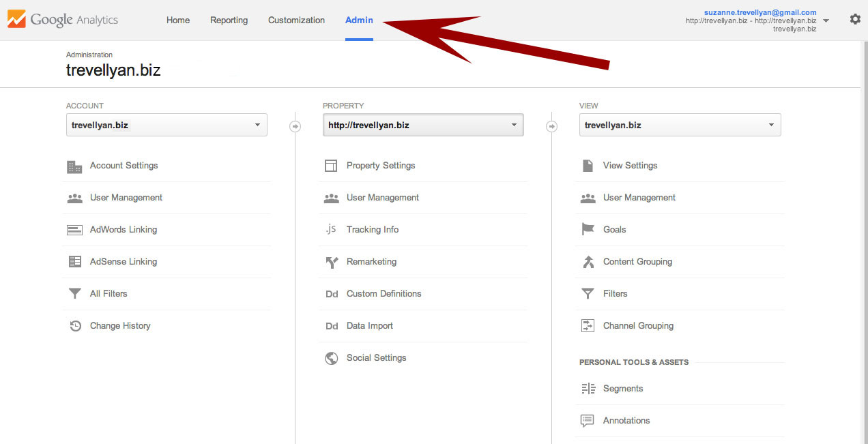Click the Segments icon
This screenshot has width=868, height=444.
pos(588,389)
